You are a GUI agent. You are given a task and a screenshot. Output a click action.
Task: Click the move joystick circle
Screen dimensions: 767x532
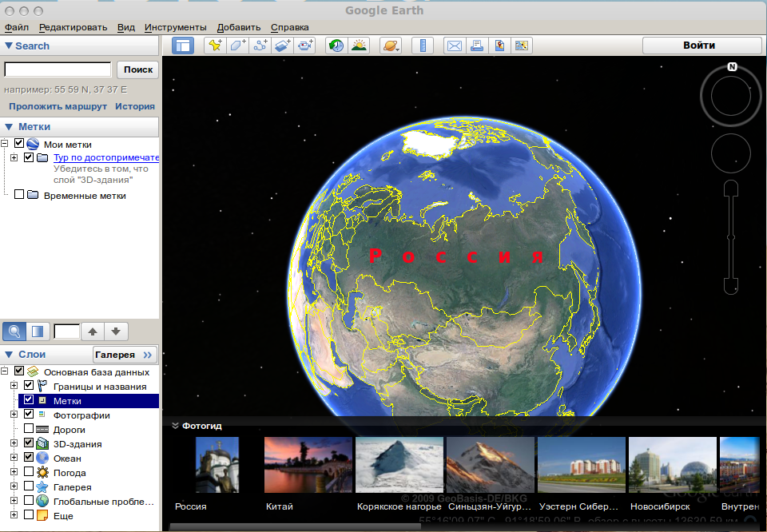click(731, 153)
